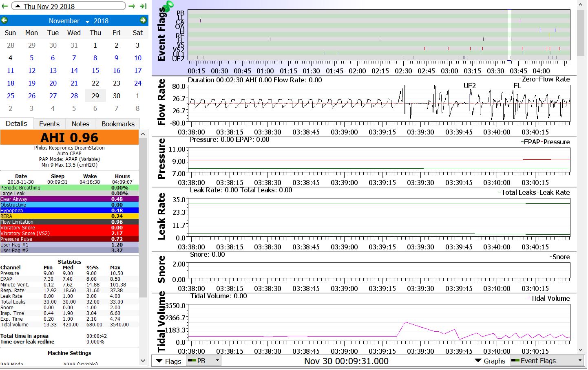Click the highlighted selection band in Event Flags
588x370 pixels.
509,35
